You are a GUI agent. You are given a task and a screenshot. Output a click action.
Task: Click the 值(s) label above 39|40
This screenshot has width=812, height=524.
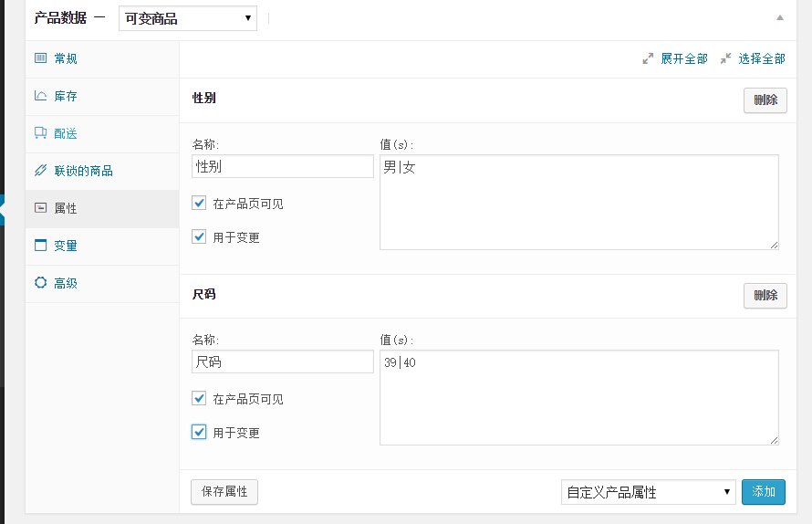(x=397, y=340)
